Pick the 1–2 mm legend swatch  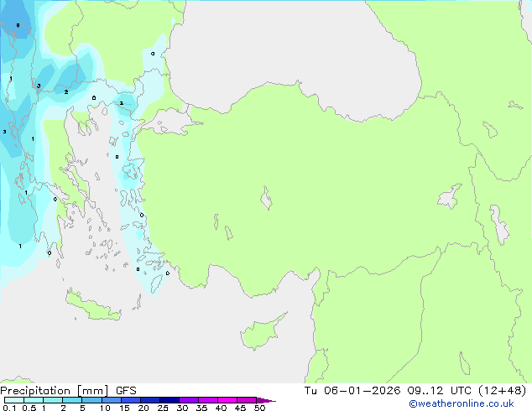tap(53, 400)
